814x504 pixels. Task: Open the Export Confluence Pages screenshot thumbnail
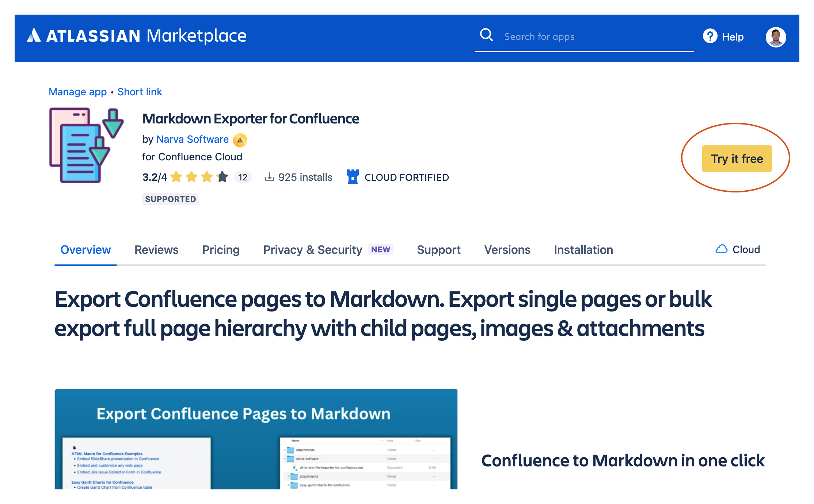[x=256, y=439]
